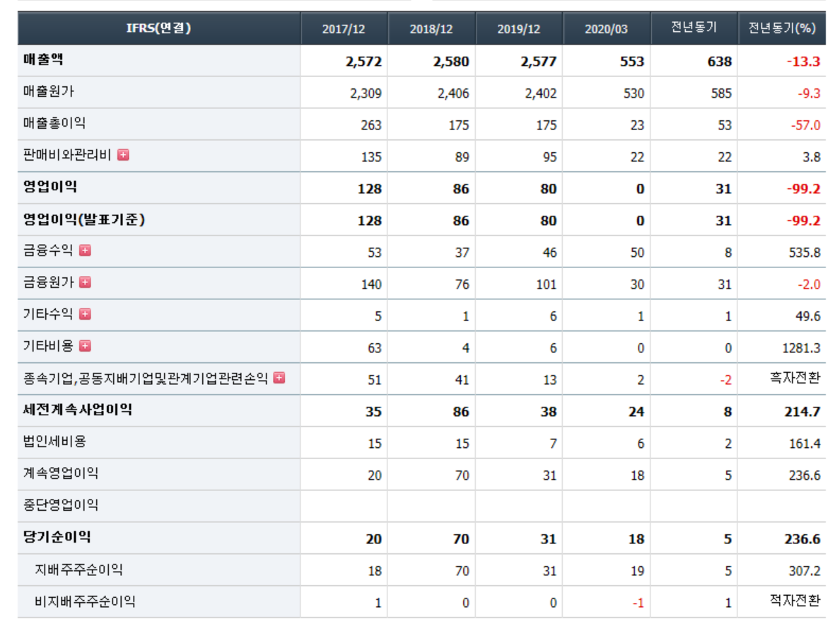Expand the 기타비용 row plus icon

pyautogui.click(x=85, y=346)
